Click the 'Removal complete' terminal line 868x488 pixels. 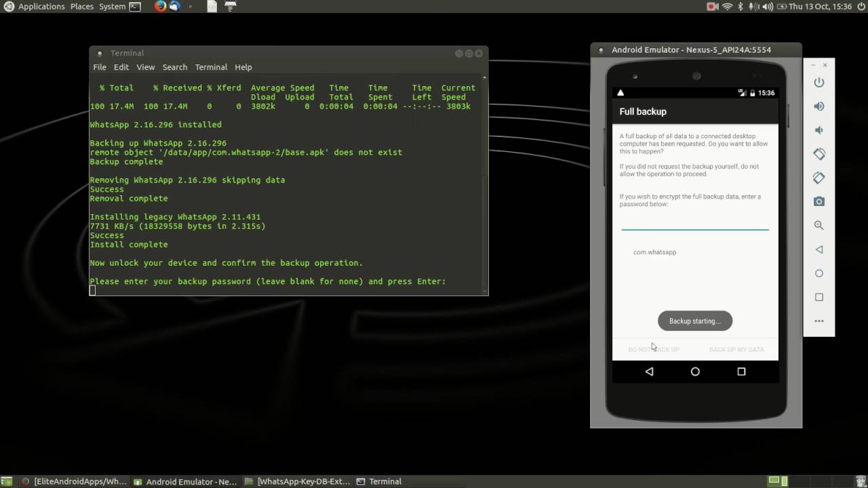(x=129, y=199)
